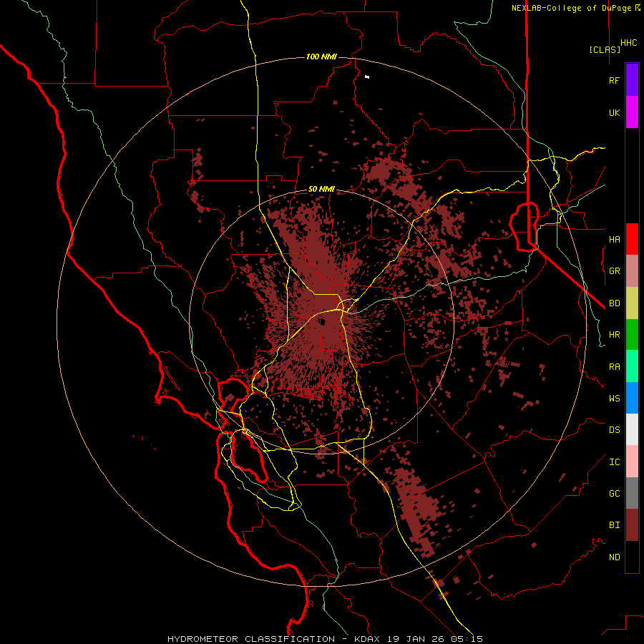Click the BI legend label
Screen dimensions: 644x644
pyautogui.click(x=614, y=525)
